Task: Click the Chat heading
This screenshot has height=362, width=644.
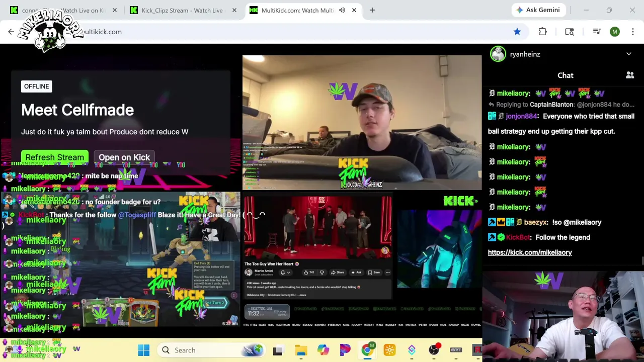Action: click(566, 75)
